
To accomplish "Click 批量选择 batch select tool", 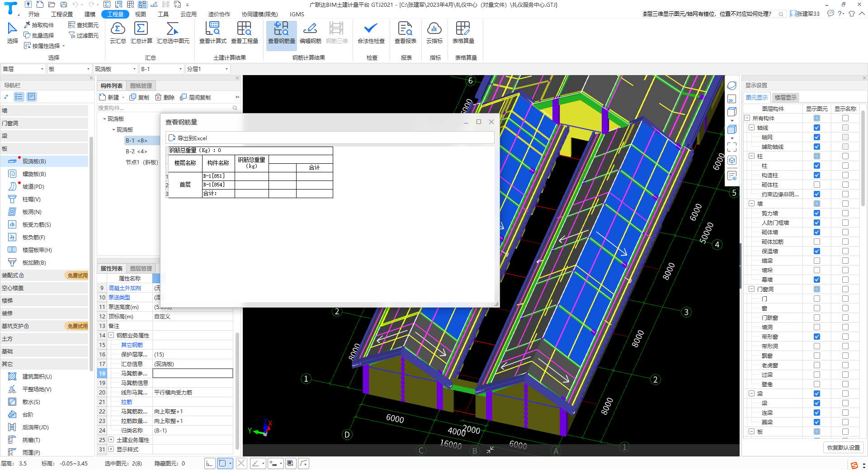I will point(39,35).
